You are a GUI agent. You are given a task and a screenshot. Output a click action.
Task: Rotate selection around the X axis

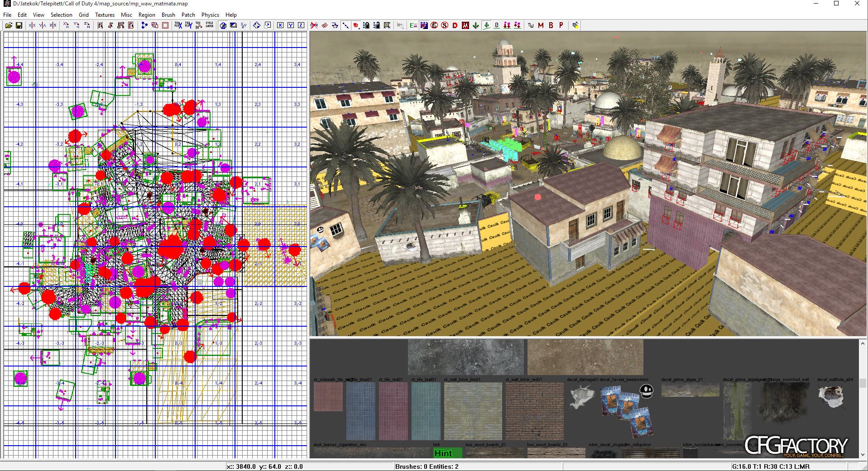pos(66,25)
